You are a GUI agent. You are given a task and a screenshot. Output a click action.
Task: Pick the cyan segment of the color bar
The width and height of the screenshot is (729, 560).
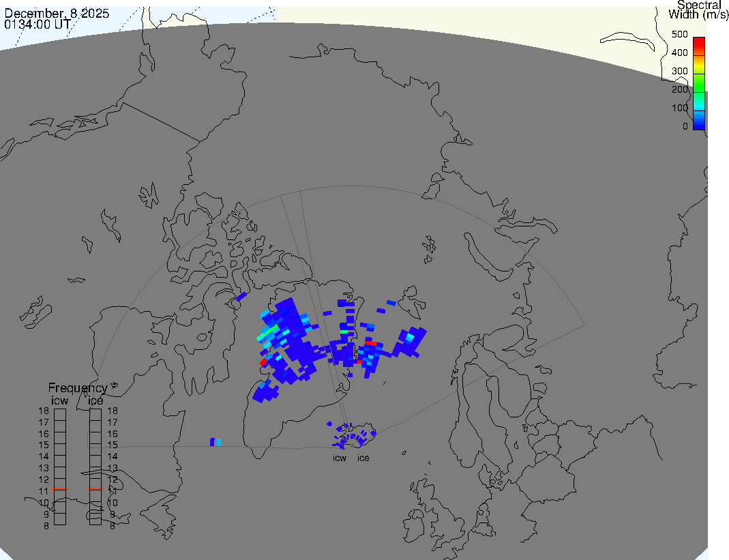coord(699,102)
